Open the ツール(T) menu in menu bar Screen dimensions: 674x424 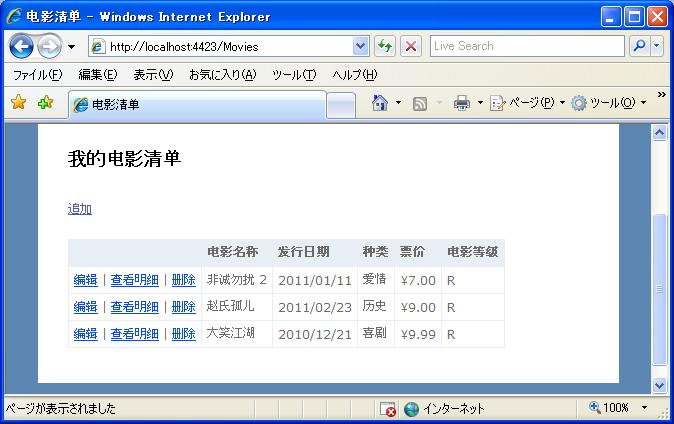coord(294,75)
